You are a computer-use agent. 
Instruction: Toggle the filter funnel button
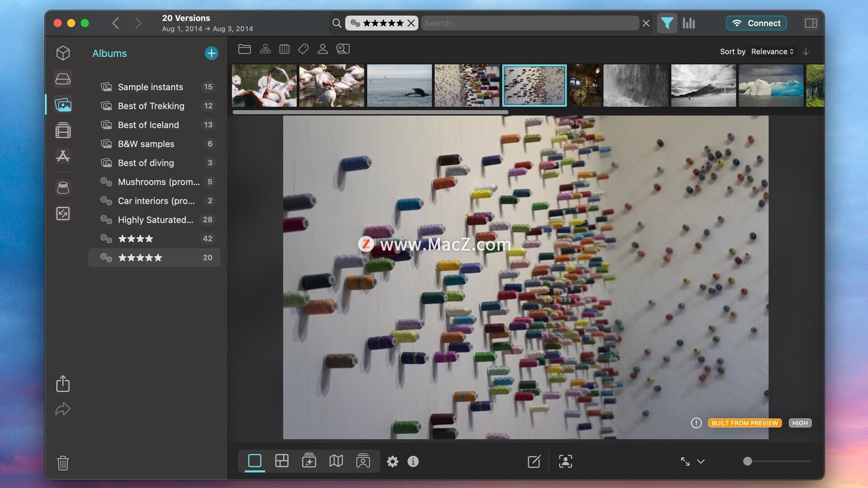(667, 23)
